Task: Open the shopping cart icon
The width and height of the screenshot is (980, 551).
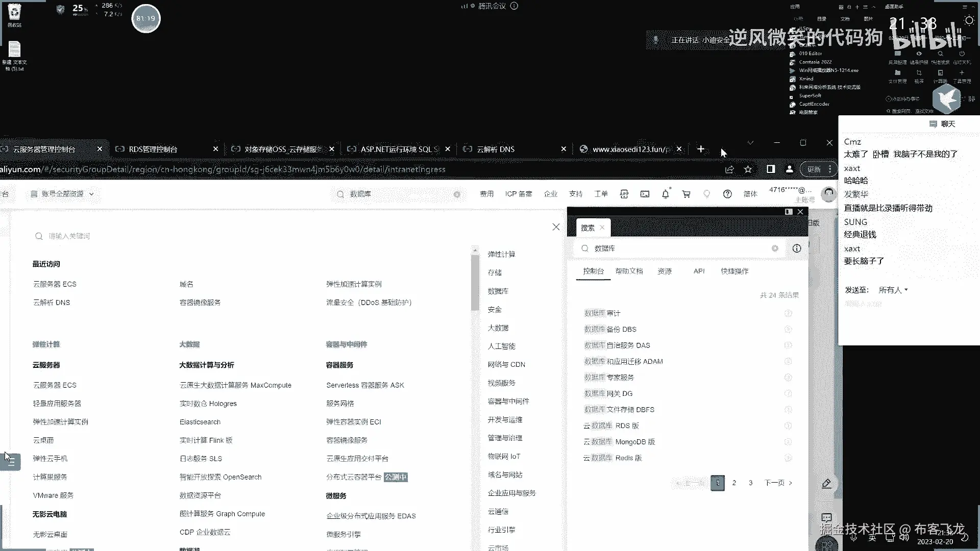Action: pyautogui.click(x=686, y=194)
